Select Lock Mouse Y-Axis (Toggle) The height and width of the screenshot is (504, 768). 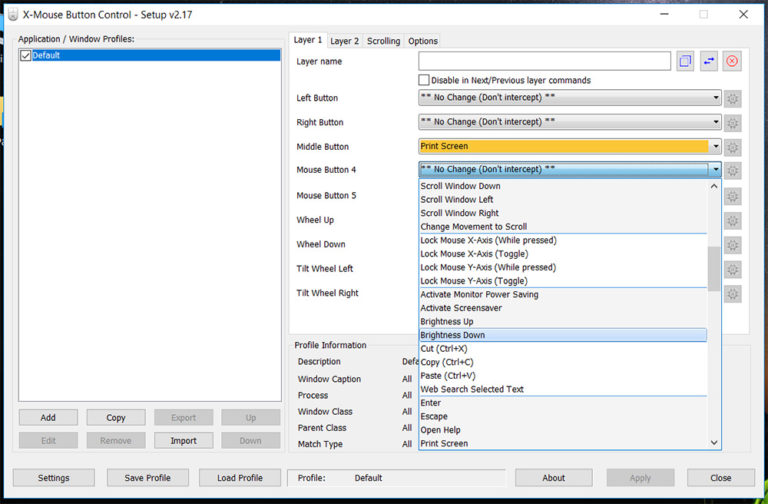point(563,281)
